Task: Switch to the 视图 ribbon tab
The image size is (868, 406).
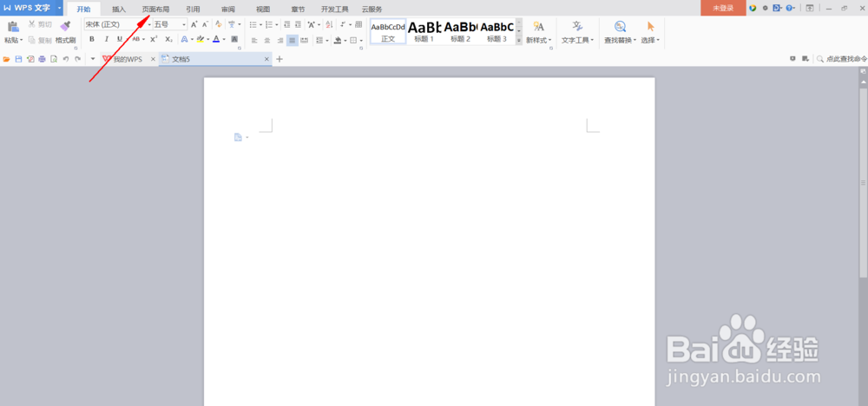Action: click(x=263, y=10)
